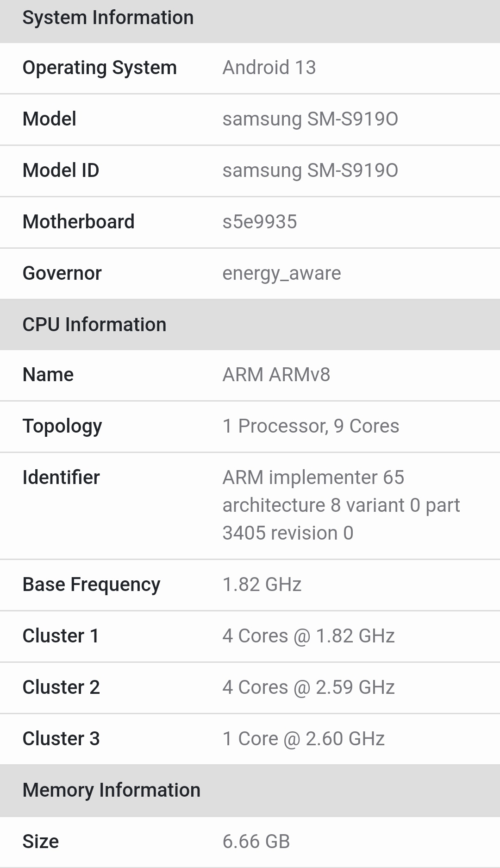Tap the System Information section header

(x=108, y=18)
